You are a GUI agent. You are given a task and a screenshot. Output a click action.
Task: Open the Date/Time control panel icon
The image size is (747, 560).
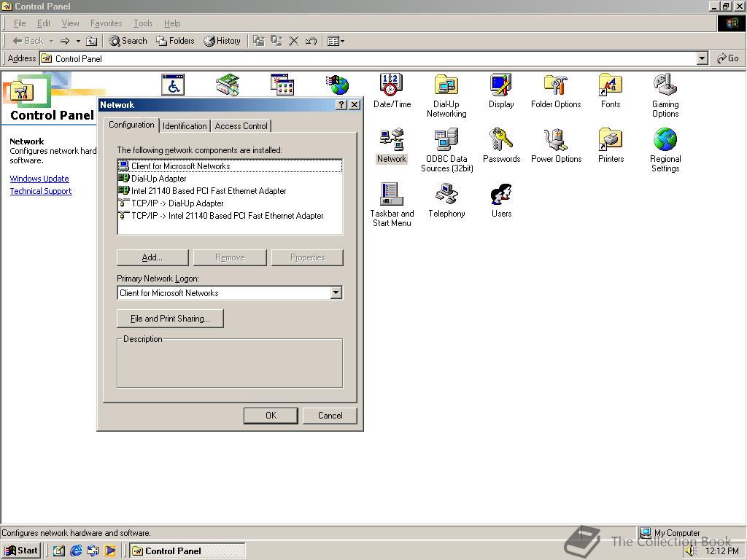pos(392,90)
